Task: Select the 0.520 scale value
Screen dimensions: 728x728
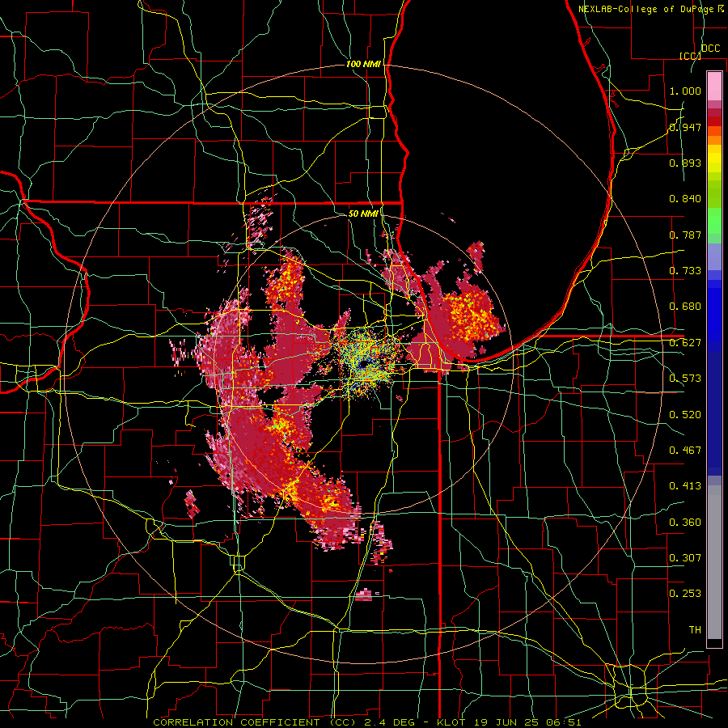Action: click(x=685, y=415)
